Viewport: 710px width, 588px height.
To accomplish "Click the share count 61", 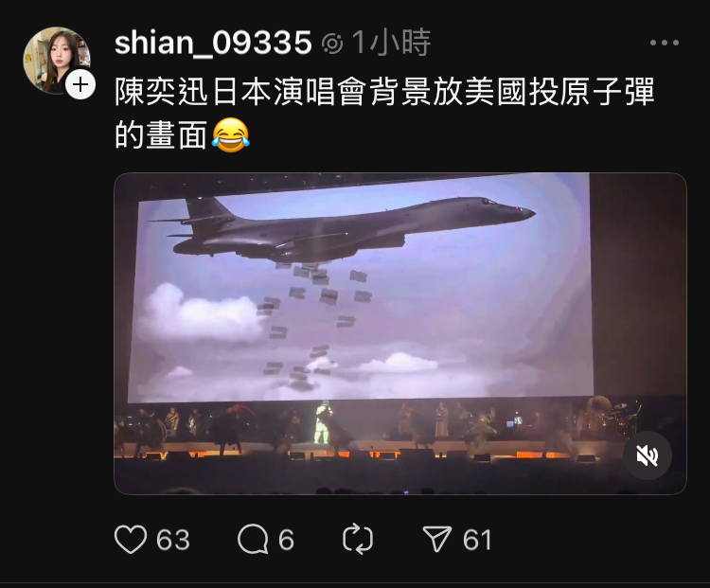I will coord(477,540).
